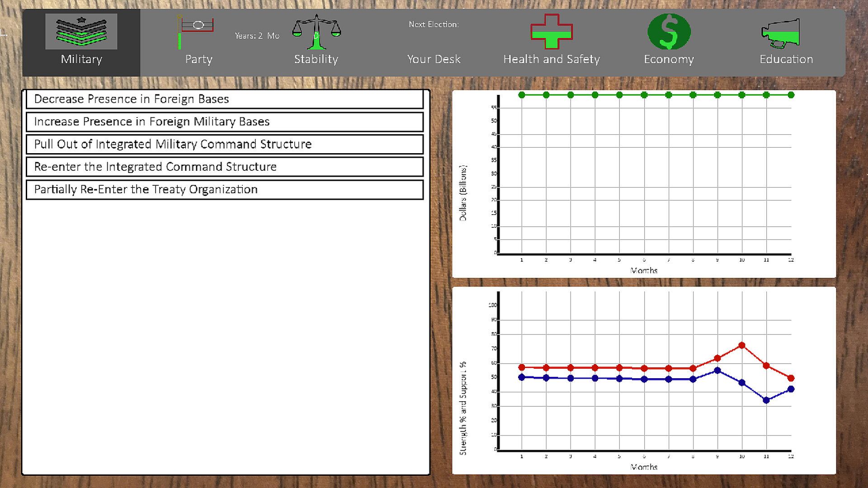This screenshot has width=868, height=488.
Task: Select Increase Presence in Foreign Military Bases
Action: point(225,122)
